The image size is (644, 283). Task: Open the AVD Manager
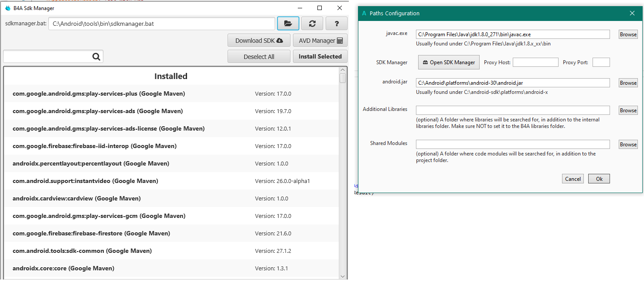pos(320,41)
